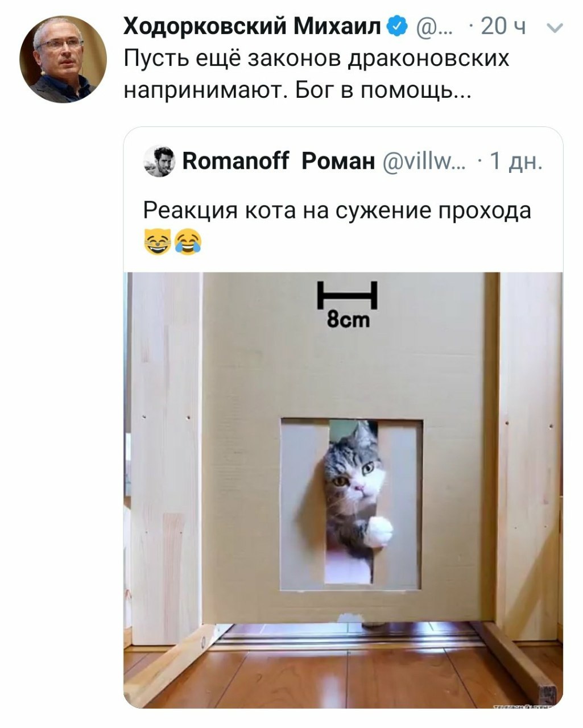This screenshot has height=728, width=583.
Task: Open the Ходорковский Михаил profile name
Action: pyautogui.click(x=253, y=26)
